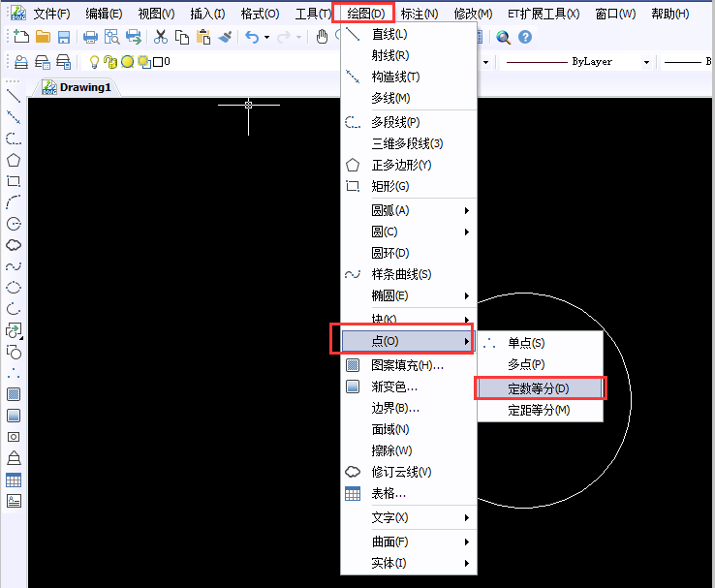Click the 表格... menu entry
The image size is (715, 588).
coord(389,493)
